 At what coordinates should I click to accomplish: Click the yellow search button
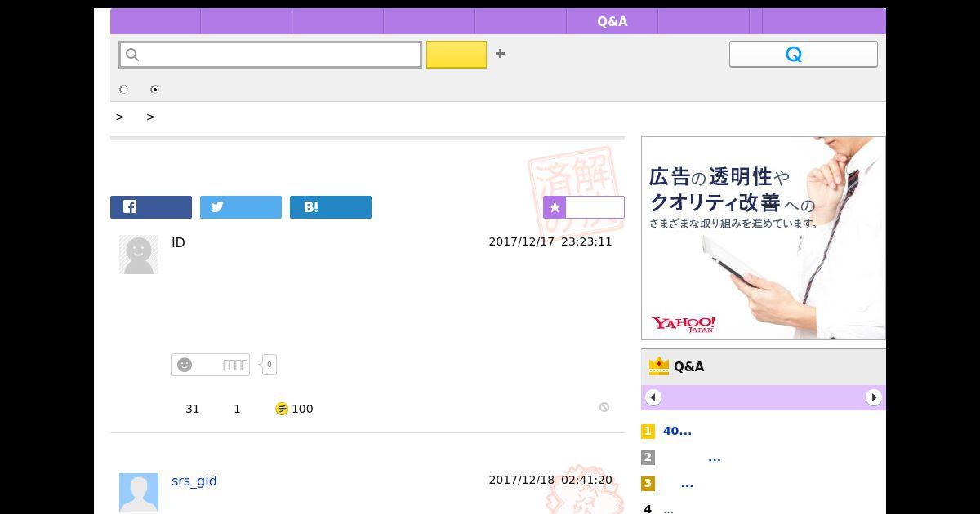pos(457,55)
